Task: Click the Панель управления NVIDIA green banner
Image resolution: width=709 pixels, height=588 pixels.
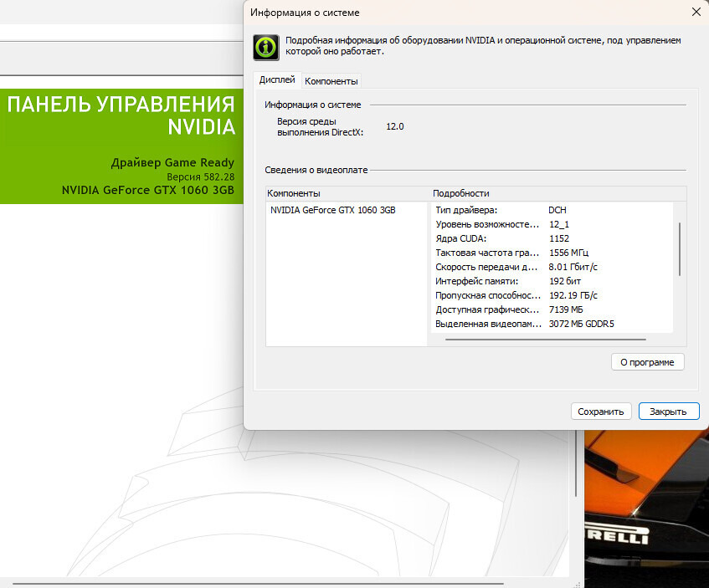Action: click(x=121, y=146)
